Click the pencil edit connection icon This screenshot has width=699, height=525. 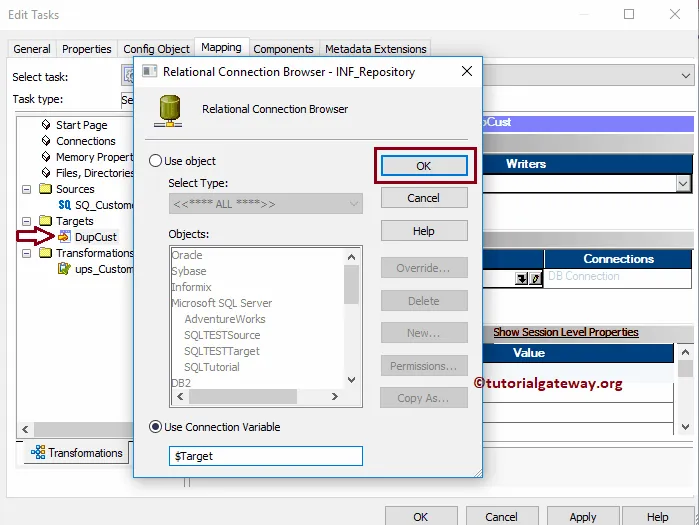(535, 279)
